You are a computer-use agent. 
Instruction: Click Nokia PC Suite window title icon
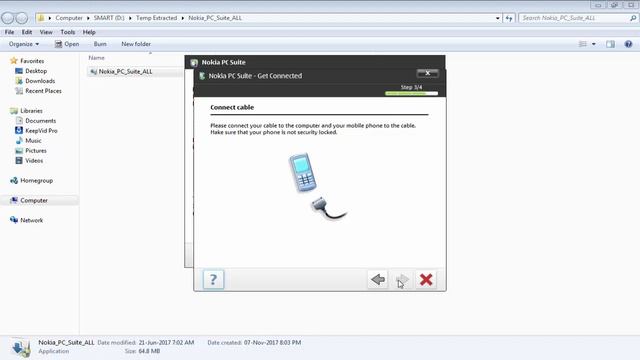(x=194, y=62)
